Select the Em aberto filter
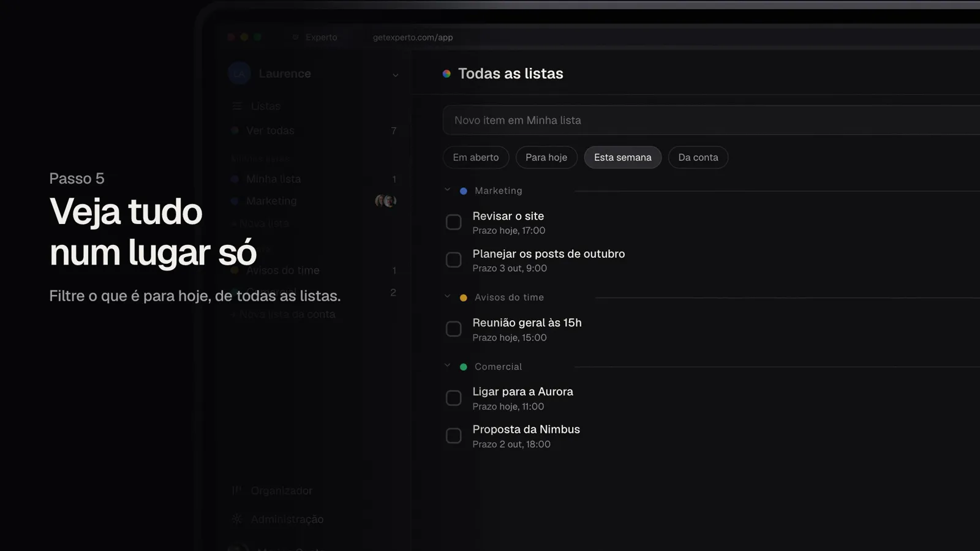This screenshot has width=980, height=551. tap(476, 157)
